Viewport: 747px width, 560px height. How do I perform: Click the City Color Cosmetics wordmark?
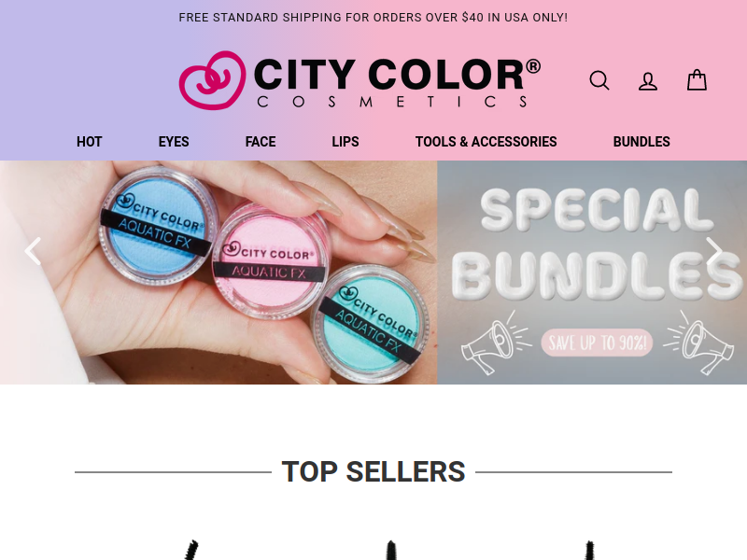tap(398, 82)
